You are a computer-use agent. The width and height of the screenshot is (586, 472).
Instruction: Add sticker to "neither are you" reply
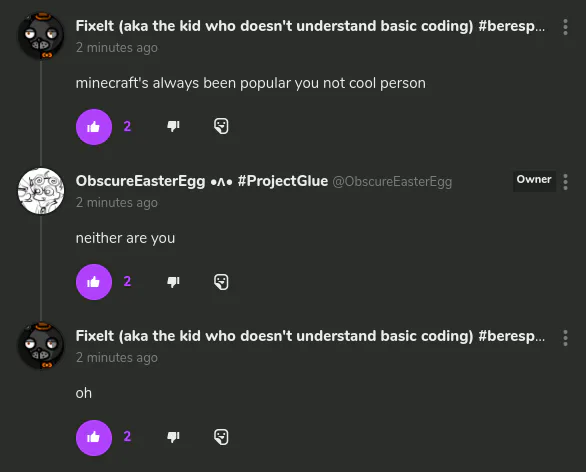(221, 281)
